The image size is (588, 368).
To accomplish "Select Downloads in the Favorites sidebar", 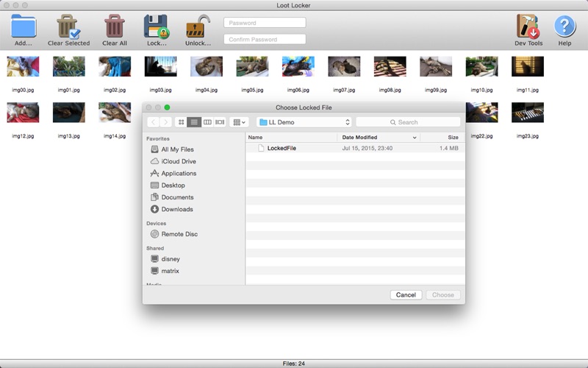I will click(176, 209).
